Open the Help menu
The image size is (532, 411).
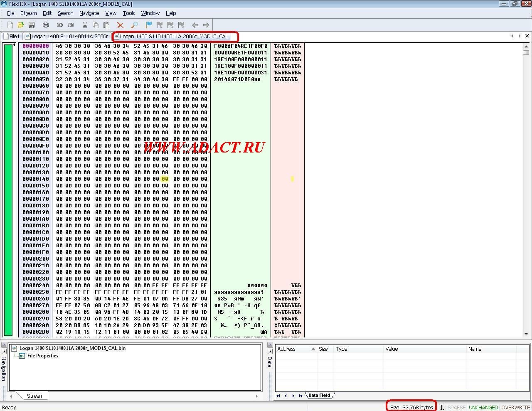pyautogui.click(x=171, y=13)
